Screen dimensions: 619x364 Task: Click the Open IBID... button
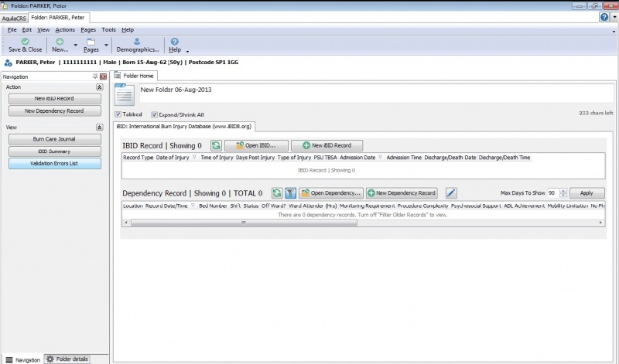[256, 145]
